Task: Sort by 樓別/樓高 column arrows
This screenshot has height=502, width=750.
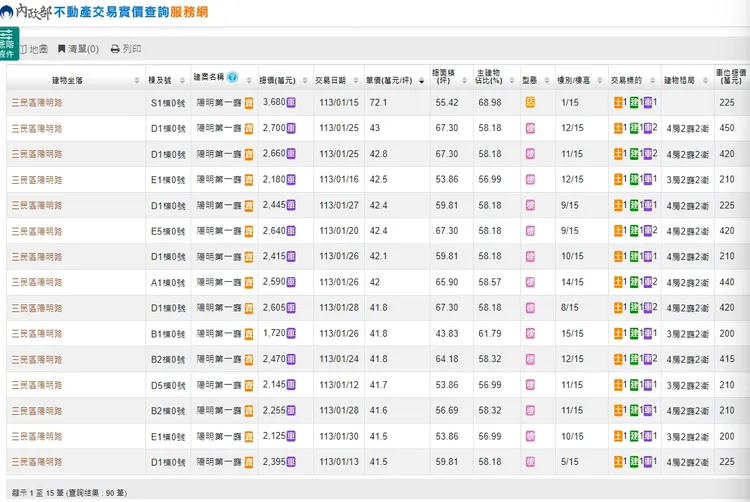Action: [599, 80]
